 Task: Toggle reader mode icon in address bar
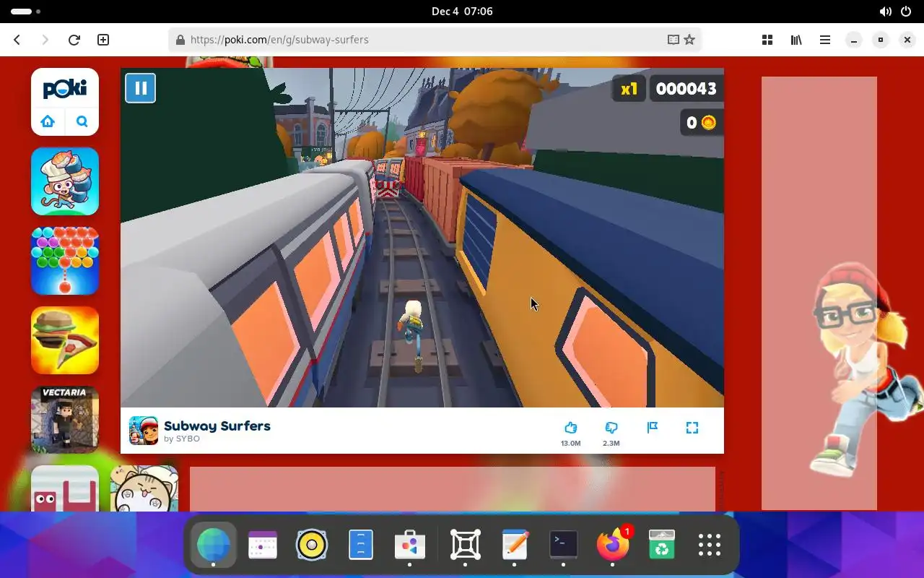pos(673,40)
